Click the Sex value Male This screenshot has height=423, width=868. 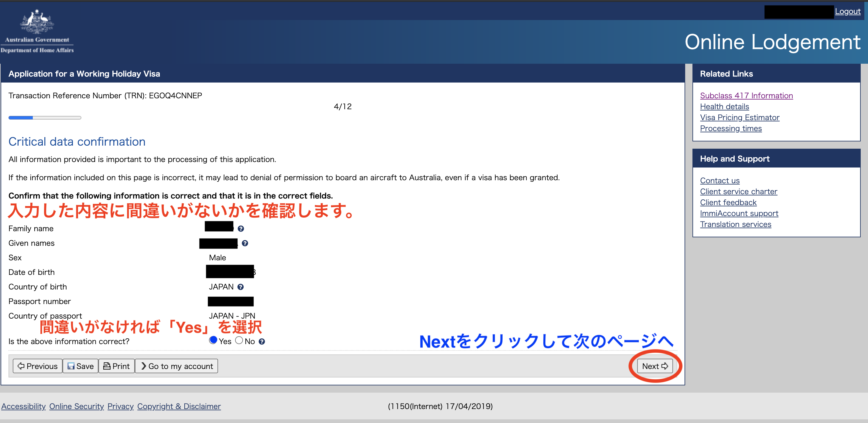tap(217, 258)
